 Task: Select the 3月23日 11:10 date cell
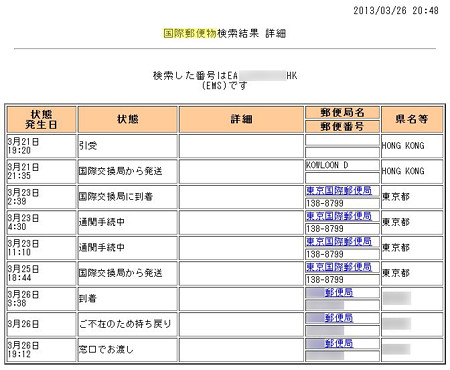tap(41, 248)
